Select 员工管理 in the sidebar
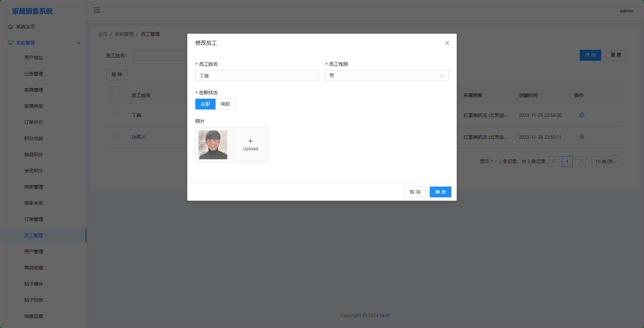644x328 pixels. click(43, 235)
